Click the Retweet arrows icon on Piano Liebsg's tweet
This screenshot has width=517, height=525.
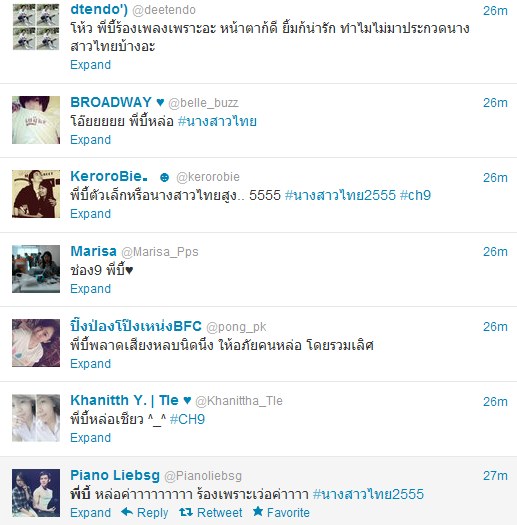(186, 512)
